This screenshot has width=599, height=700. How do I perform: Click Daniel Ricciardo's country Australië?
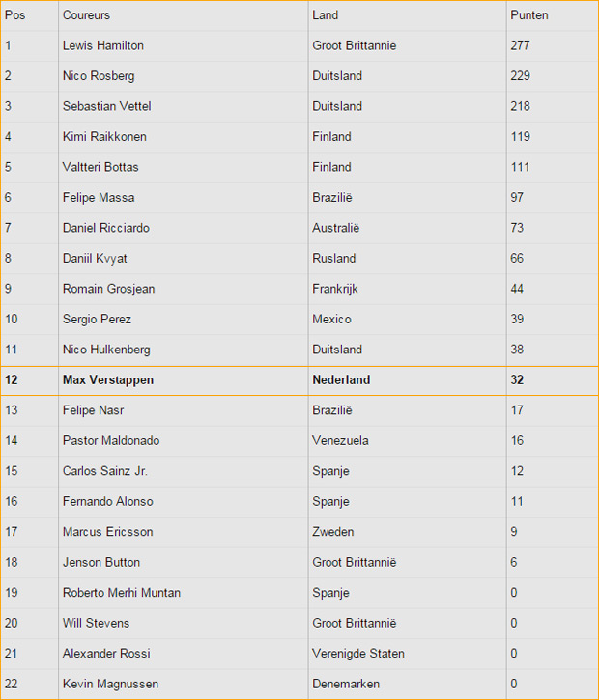336,228
